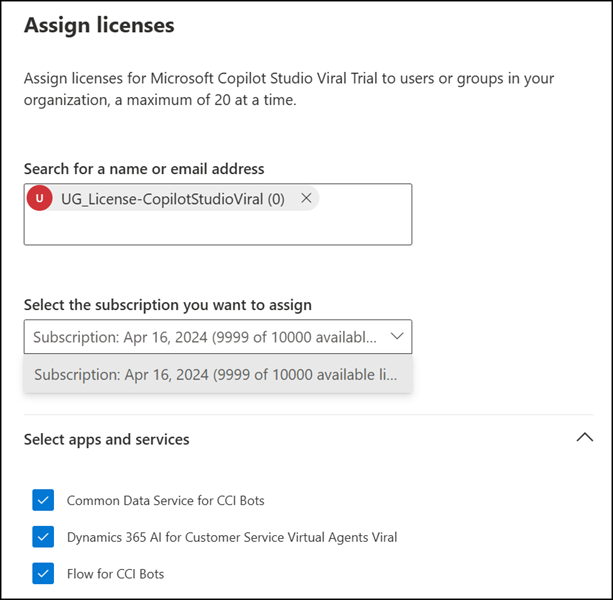Click the Select apps and services heading

point(106,440)
